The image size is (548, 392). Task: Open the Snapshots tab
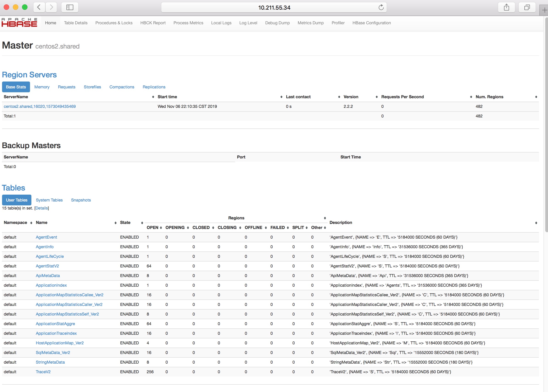(x=81, y=200)
